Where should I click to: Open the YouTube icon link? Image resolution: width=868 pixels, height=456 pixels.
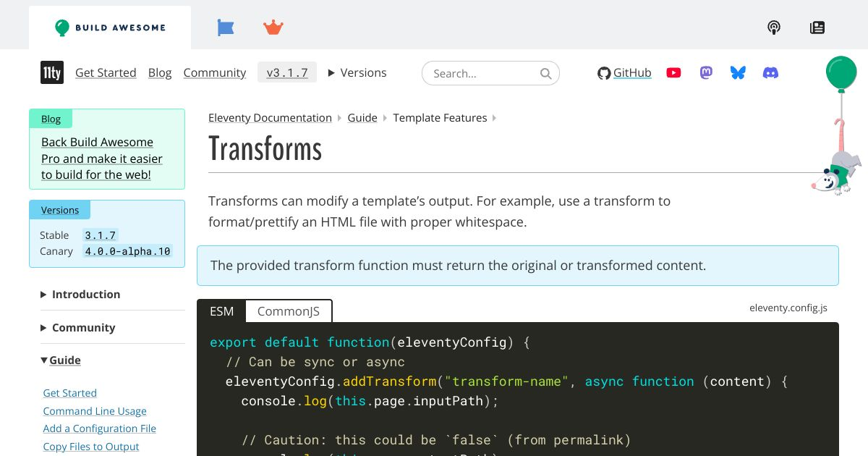click(x=673, y=72)
